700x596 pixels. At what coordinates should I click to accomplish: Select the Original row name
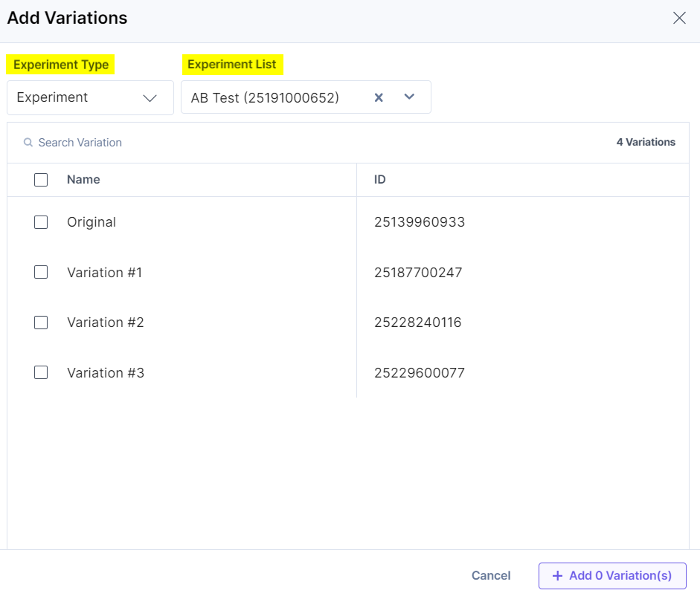coord(92,222)
